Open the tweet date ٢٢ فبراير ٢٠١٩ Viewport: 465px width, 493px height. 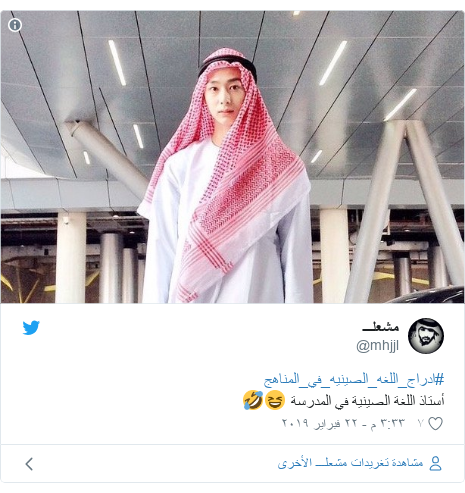[x=319, y=423]
